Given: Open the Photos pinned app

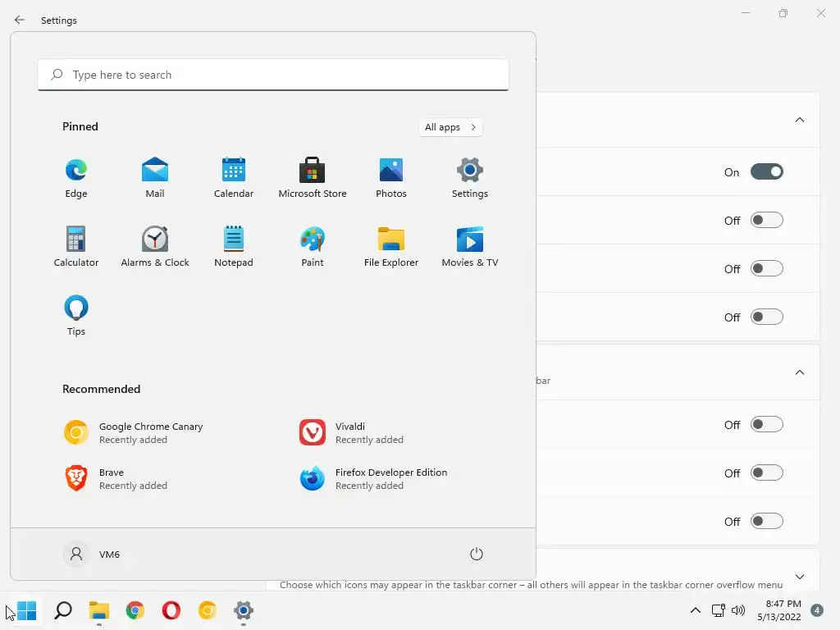Looking at the screenshot, I should pyautogui.click(x=391, y=178).
